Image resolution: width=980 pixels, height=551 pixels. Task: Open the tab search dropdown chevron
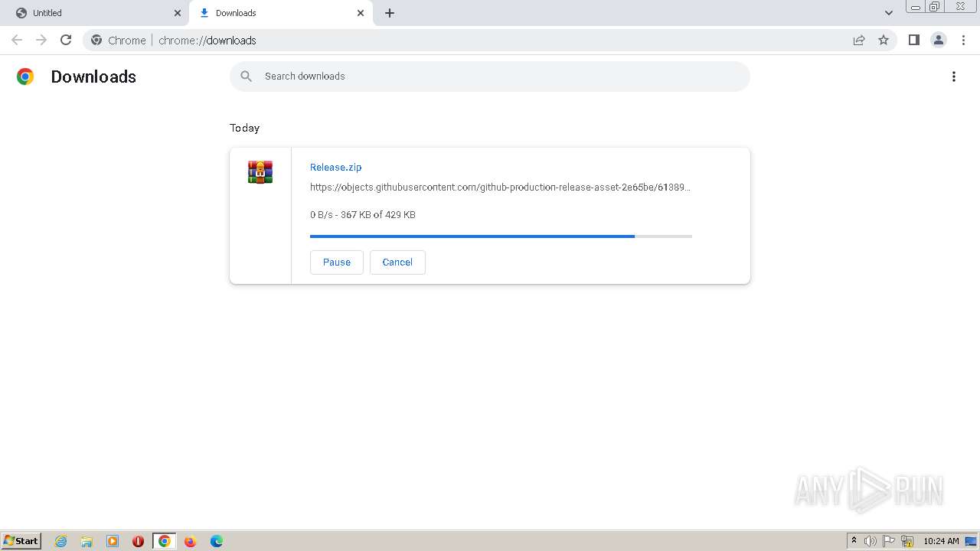pyautogui.click(x=888, y=13)
